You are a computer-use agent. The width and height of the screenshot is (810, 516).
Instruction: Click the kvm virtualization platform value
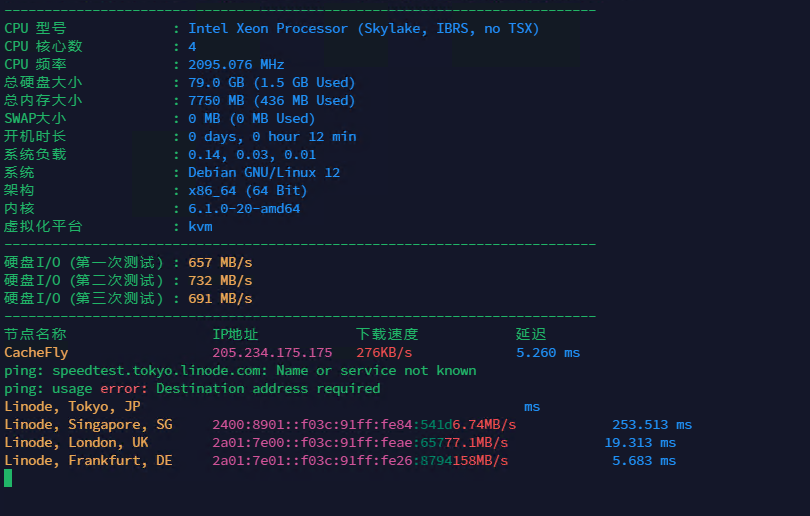200,227
